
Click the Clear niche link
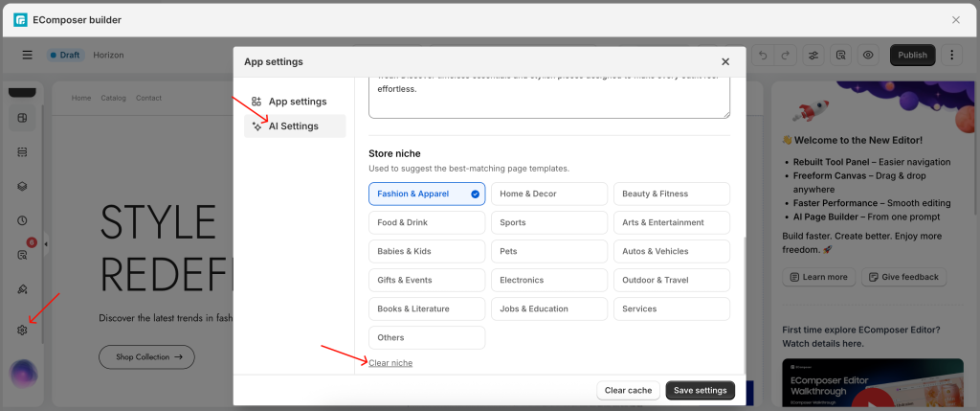[390, 363]
